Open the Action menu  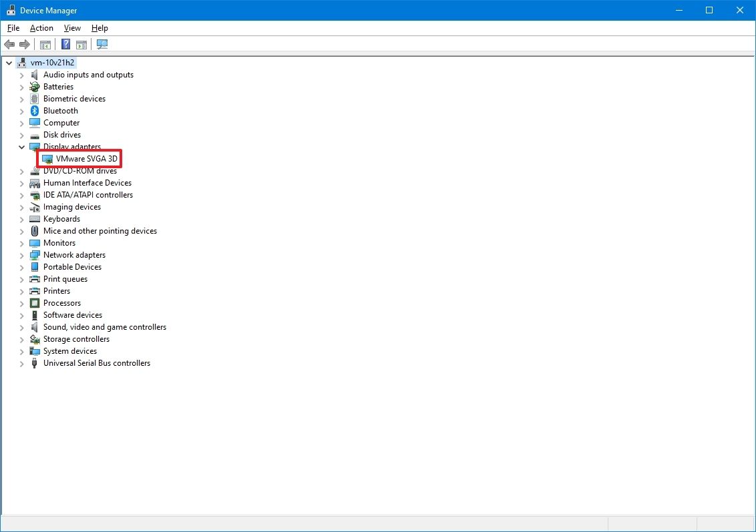[x=41, y=28]
